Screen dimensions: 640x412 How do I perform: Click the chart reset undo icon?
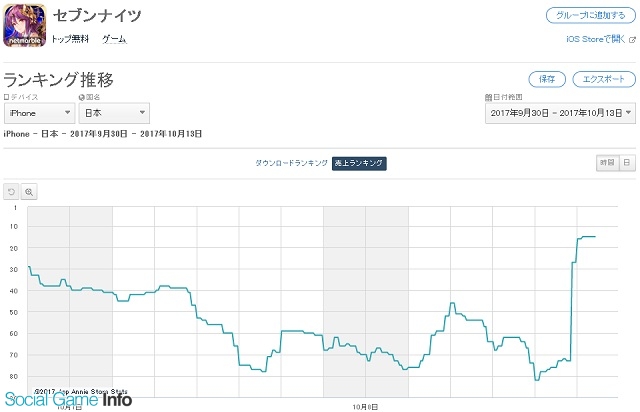pyautogui.click(x=11, y=192)
